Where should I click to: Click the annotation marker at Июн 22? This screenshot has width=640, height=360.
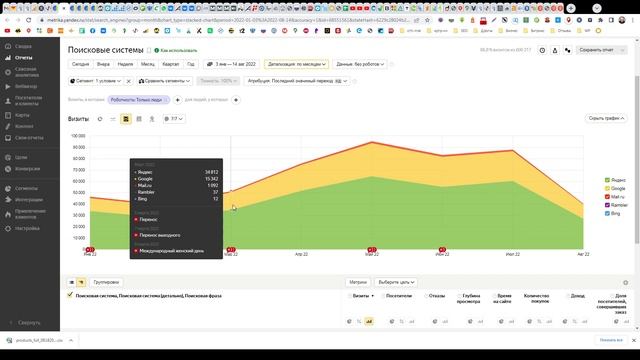[442, 249]
